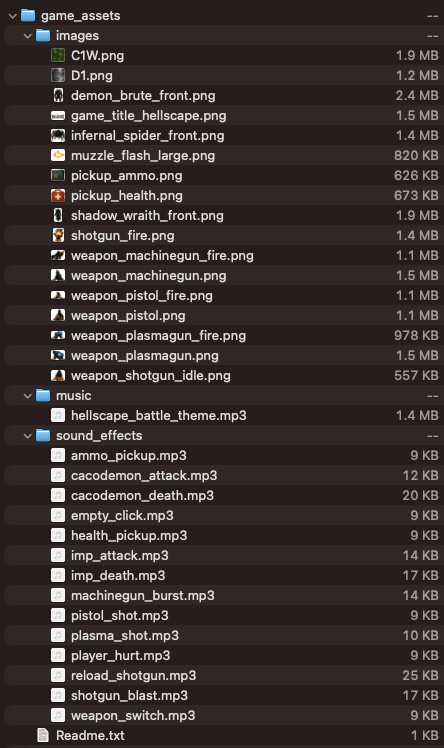
Task: Click the demon_brute_front.png thumbnail icon
Action: click(58, 95)
